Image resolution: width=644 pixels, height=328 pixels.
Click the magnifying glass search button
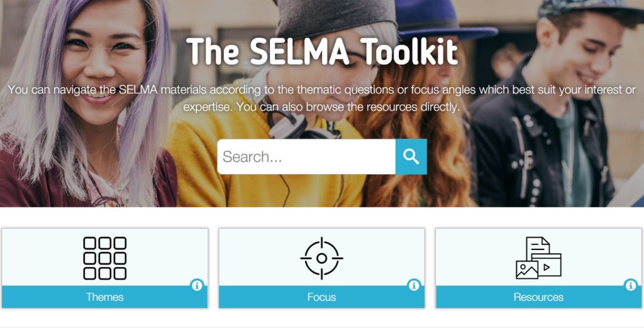coord(411,156)
